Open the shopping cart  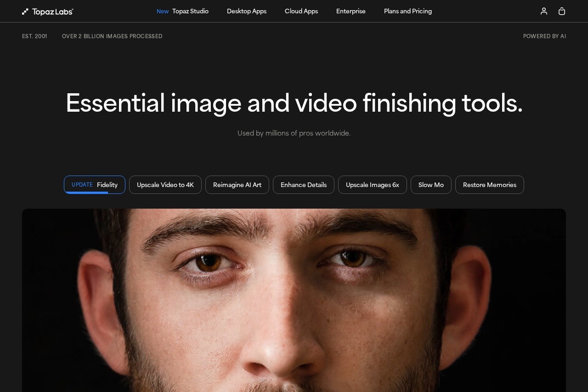[561, 11]
